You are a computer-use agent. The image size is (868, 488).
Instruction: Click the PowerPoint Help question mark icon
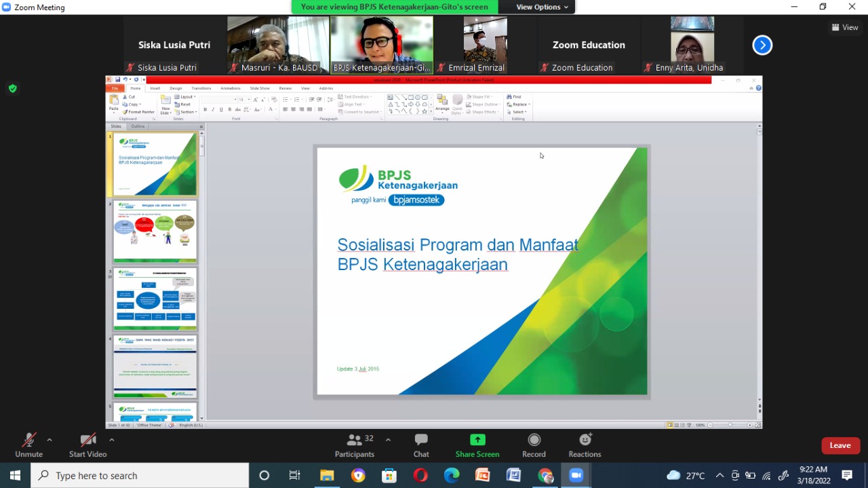pyautogui.click(x=758, y=88)
